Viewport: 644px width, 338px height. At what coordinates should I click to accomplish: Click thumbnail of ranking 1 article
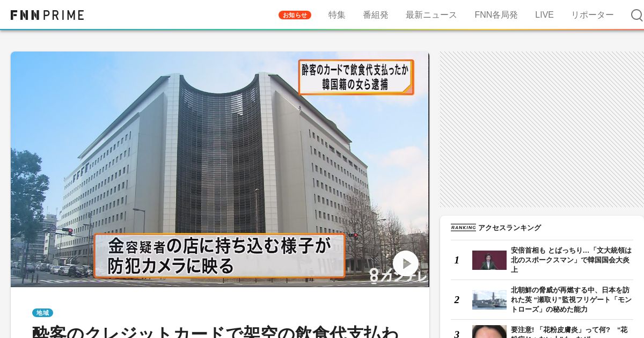489,260
